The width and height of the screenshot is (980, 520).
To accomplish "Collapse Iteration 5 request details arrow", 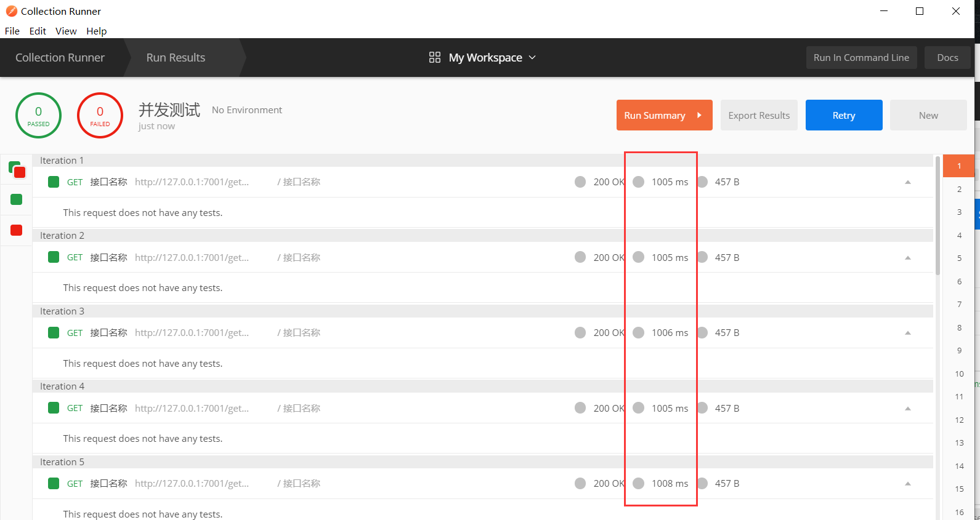I will coord(907,484).
